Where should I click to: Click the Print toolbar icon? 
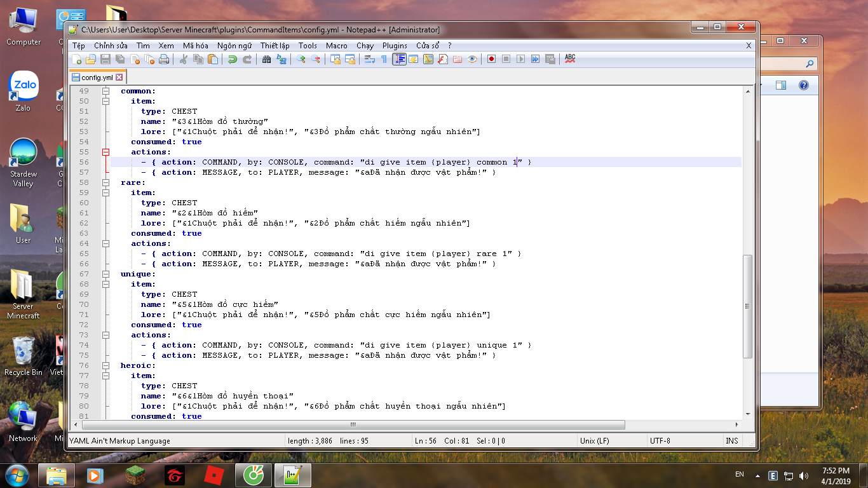pyautogui.click(x=164, y=59)
